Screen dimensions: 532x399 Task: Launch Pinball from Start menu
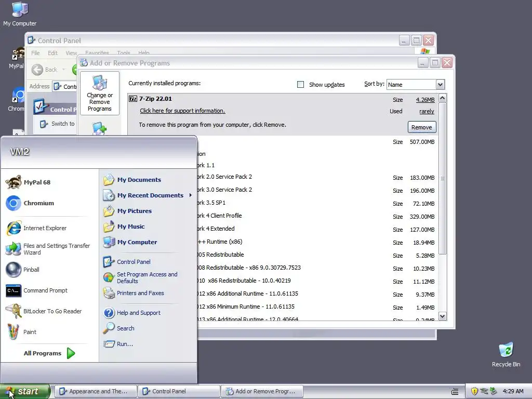tap(22, 270)
